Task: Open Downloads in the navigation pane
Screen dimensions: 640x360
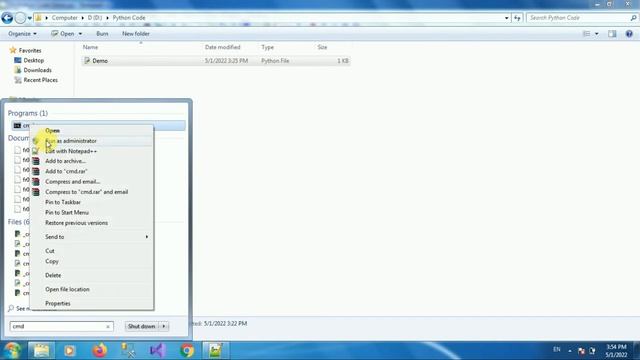Action: click(38, 70)
